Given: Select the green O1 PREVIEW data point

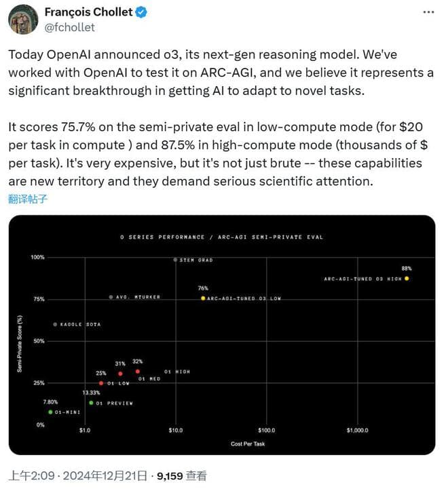Looking at the screenshot, I should tap(91, 403).
